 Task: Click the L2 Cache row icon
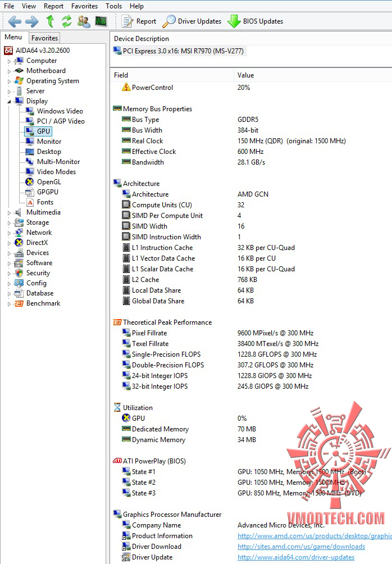pos(126,280)
